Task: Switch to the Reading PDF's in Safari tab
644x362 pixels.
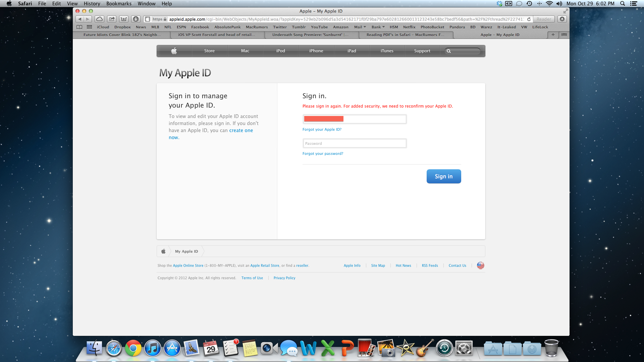Action: pos(405,35)
